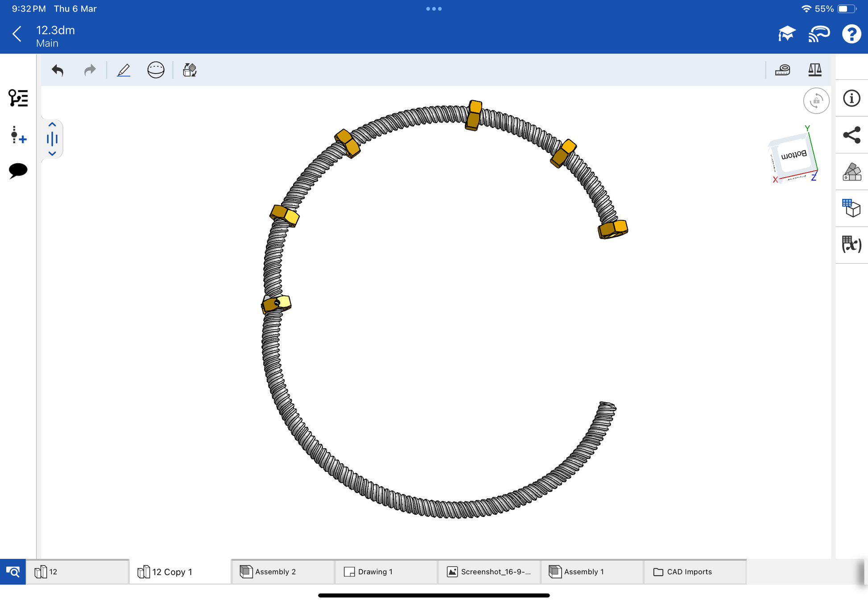Open the help question mark button
Image resolution: width=868 pixels, height=603 pixels.
click(x=851, y=34)
